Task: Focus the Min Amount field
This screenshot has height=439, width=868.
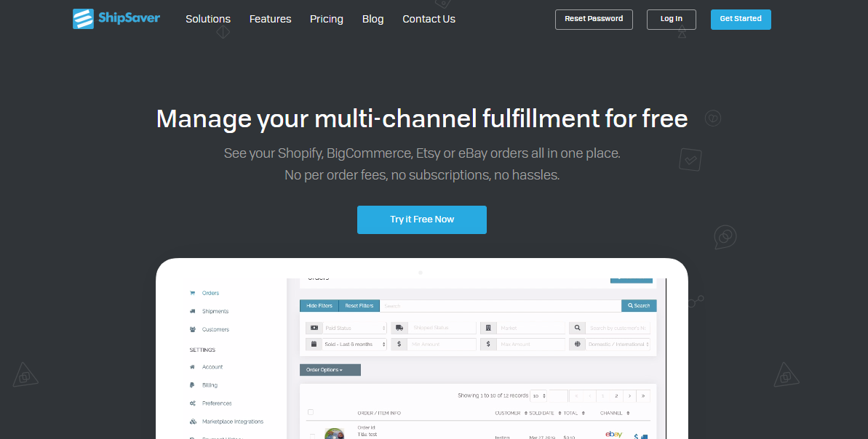Action: pyautogui.click(x=442, y=344)
